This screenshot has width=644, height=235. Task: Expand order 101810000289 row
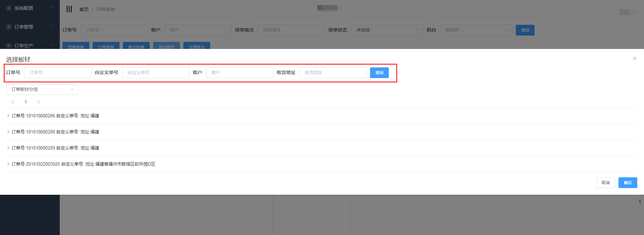[x=8, y=148]
